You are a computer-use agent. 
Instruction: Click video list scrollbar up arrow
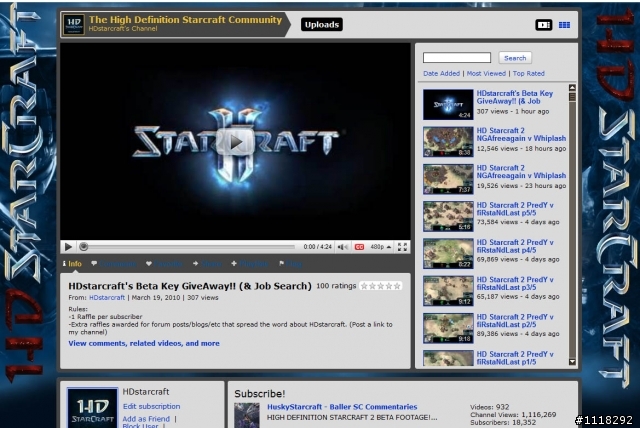[572, 88]
